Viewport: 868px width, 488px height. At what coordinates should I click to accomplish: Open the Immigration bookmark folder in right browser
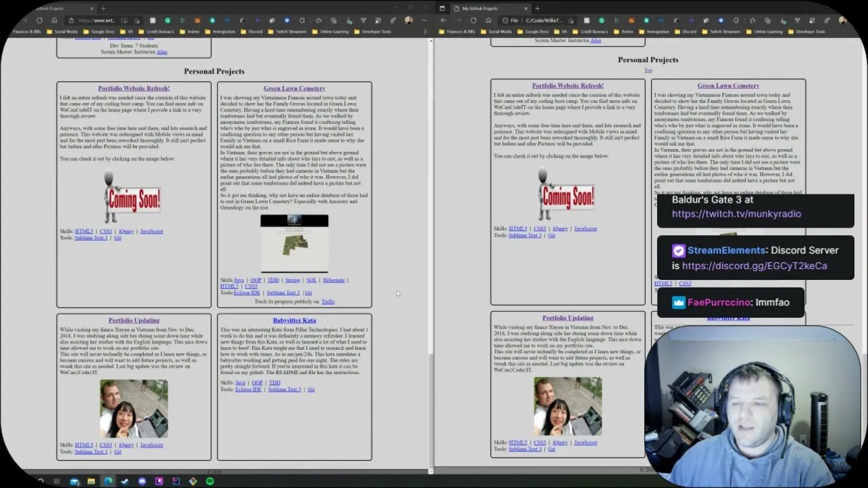pyautogui.click(x=654, y=31)
